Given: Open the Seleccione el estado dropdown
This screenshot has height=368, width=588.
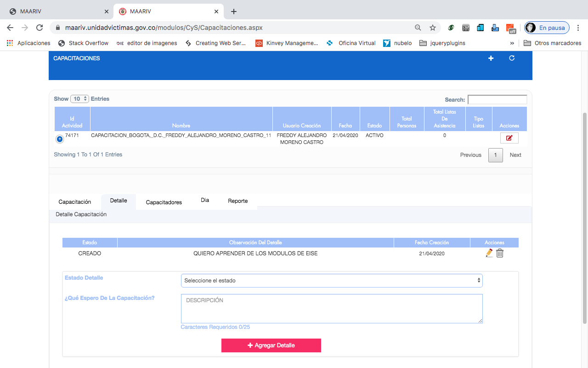Looking at the screenshot, I should point(332,281).
